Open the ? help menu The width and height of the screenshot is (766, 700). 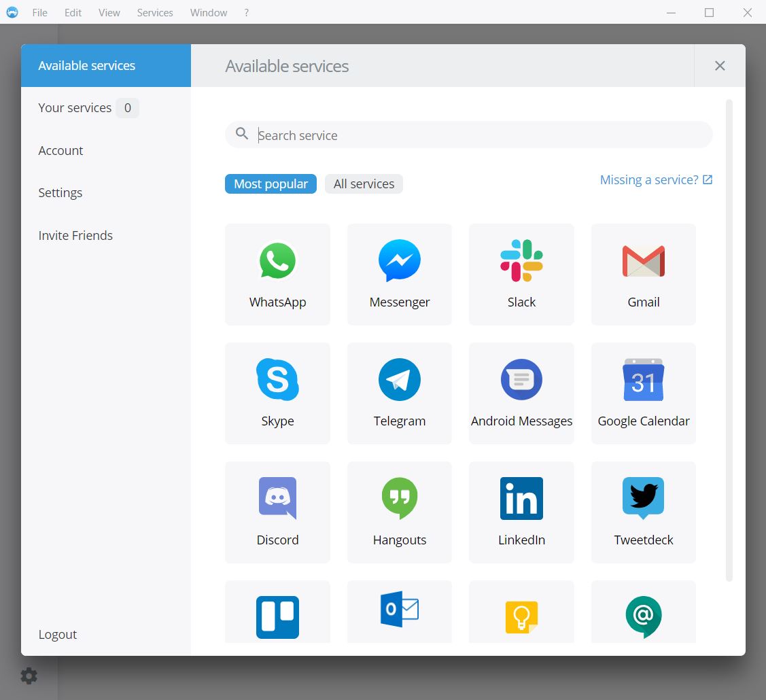[x=246, y=13]
